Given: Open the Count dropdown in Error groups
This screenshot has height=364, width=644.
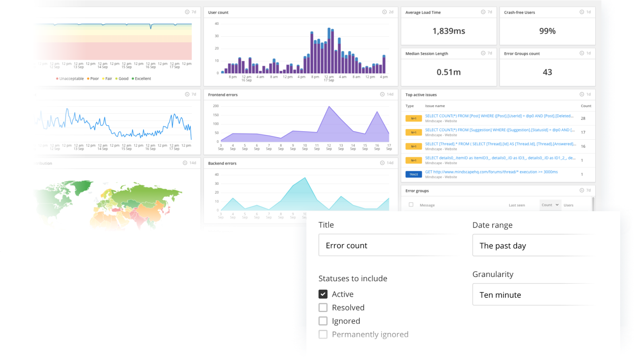Looking at the screenshot, I should pyautogui.click(x=550, y=205).
